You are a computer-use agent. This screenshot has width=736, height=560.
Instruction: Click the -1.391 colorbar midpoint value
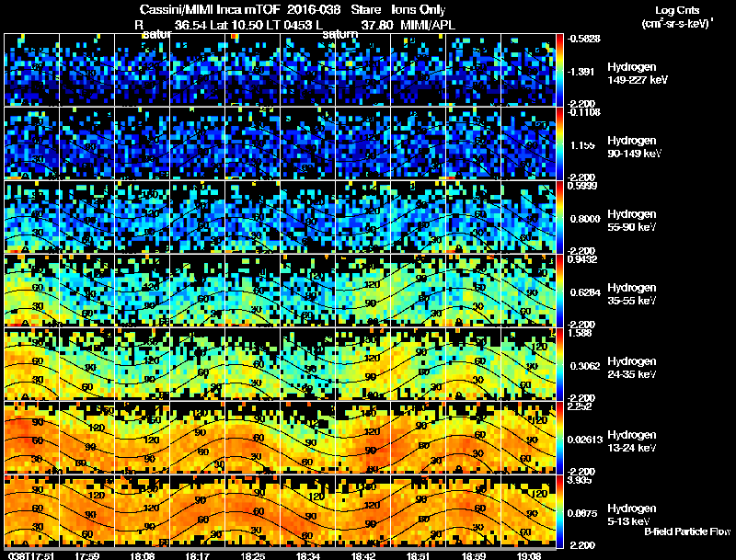click(581, 72)
